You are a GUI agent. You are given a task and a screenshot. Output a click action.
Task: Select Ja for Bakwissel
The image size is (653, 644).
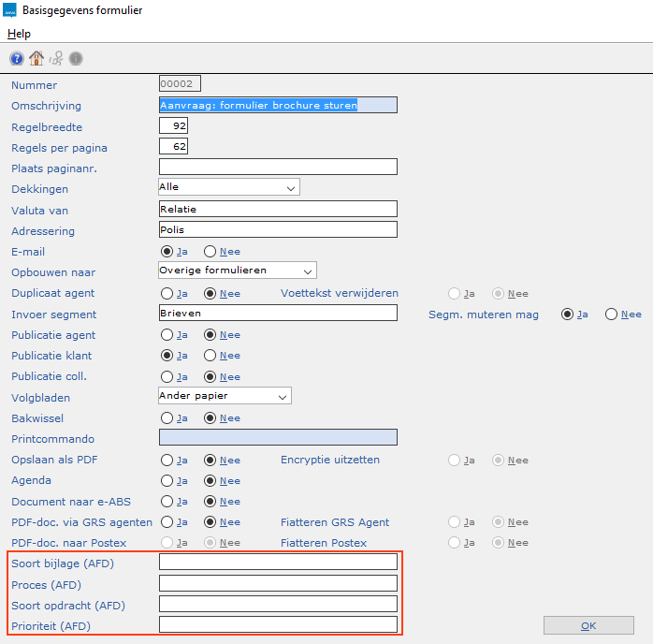(x=167, y=418)
